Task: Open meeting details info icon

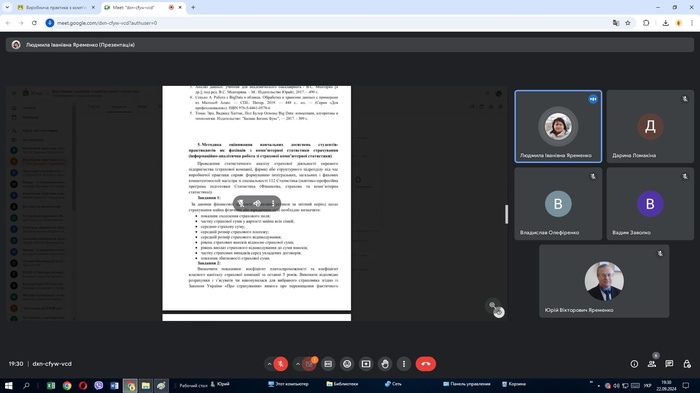Action: click(634, 364)
